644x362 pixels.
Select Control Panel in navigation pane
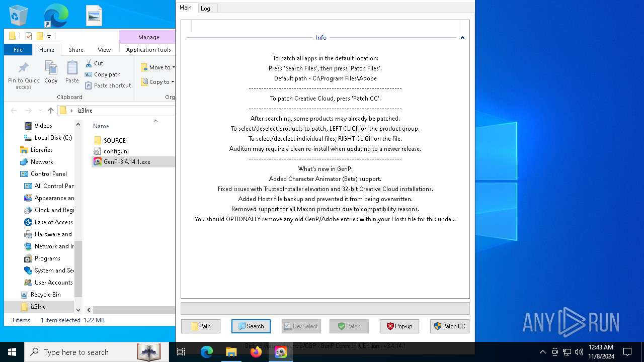point(43,174)
